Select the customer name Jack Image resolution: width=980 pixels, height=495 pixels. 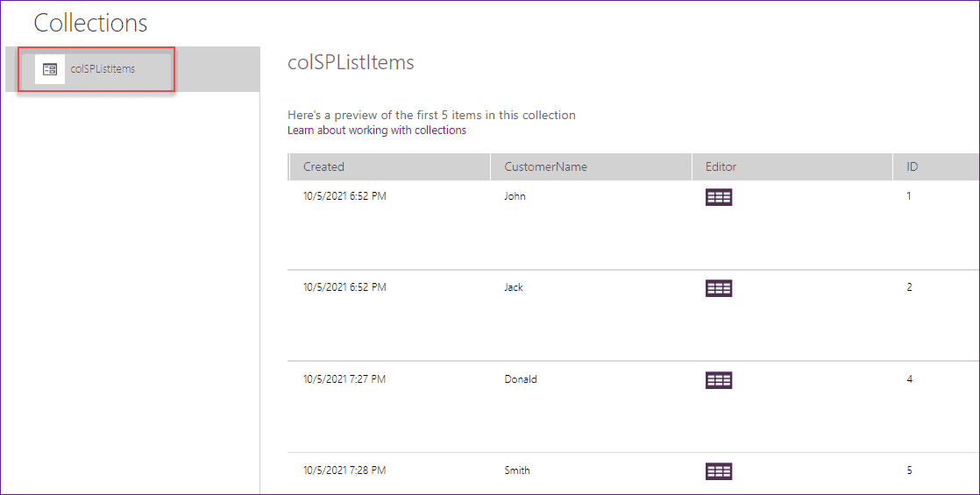pyautogui.click(x=514, y=287)
